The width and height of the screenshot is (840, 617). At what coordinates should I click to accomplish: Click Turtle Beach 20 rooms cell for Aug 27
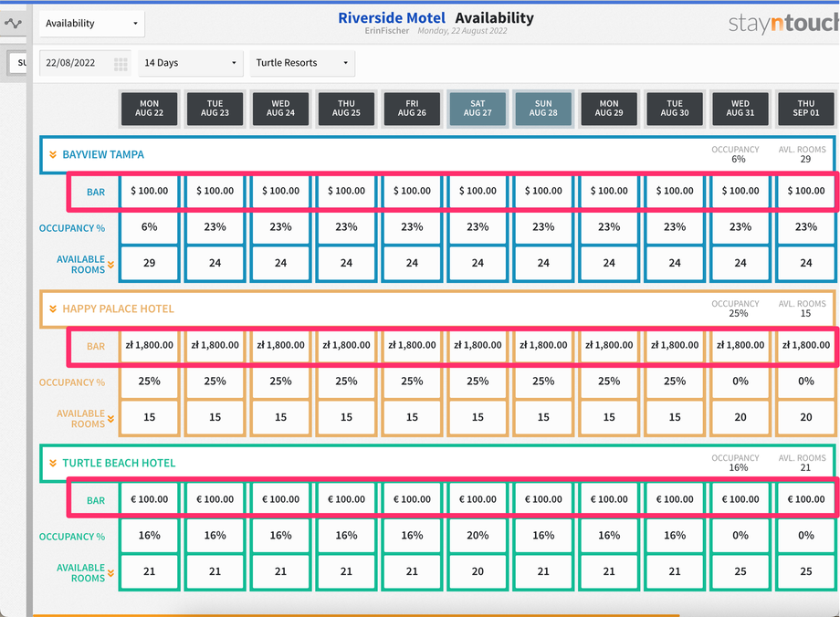tap(478, 572)
